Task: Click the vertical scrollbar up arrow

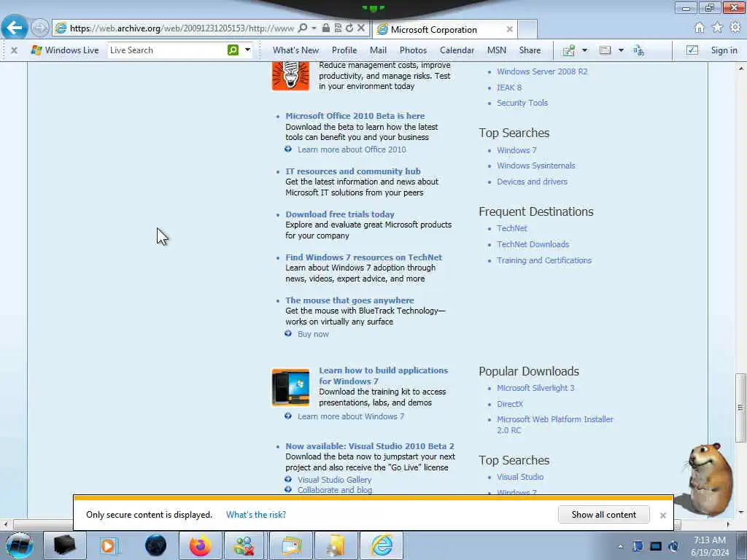Action: [741, 68]
